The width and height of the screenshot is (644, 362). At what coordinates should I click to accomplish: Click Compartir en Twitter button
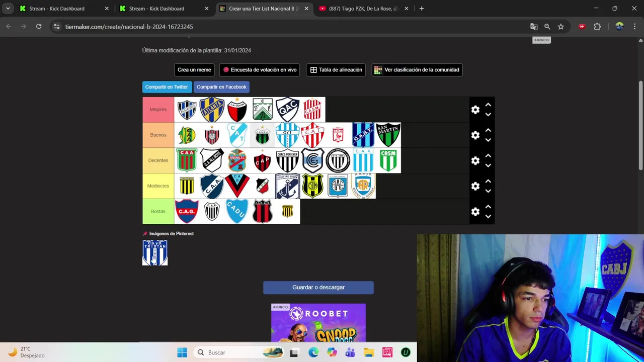[x=167, y=87]
